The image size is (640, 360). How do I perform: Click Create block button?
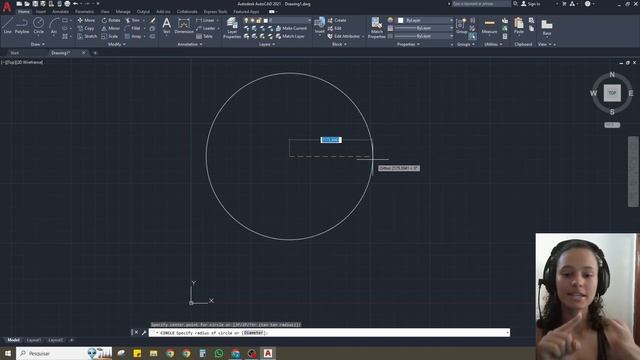tap(337, 20)
